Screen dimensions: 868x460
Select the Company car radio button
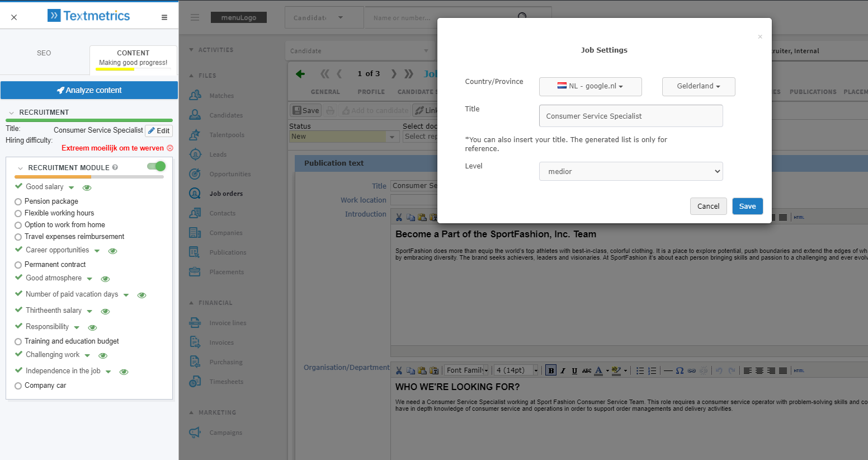(18, 386)
